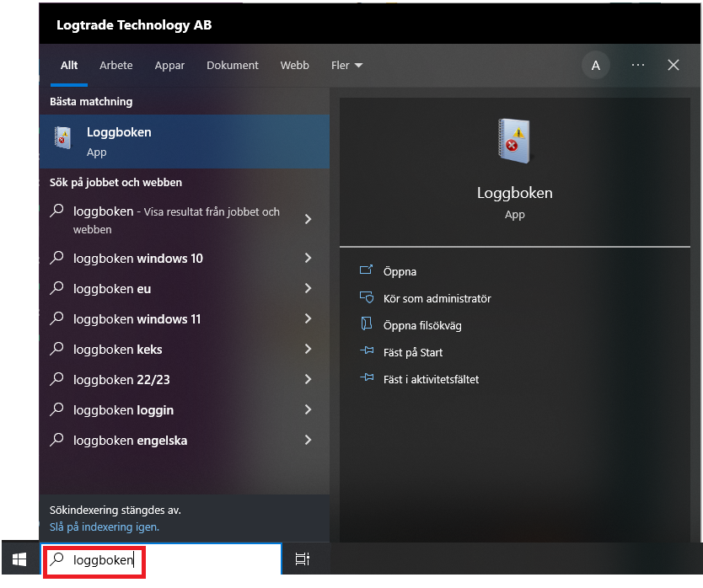Viewport: 703px width, 588px height.
Task: Open the Windows Start menu button
Action: (x=19, y=559)
